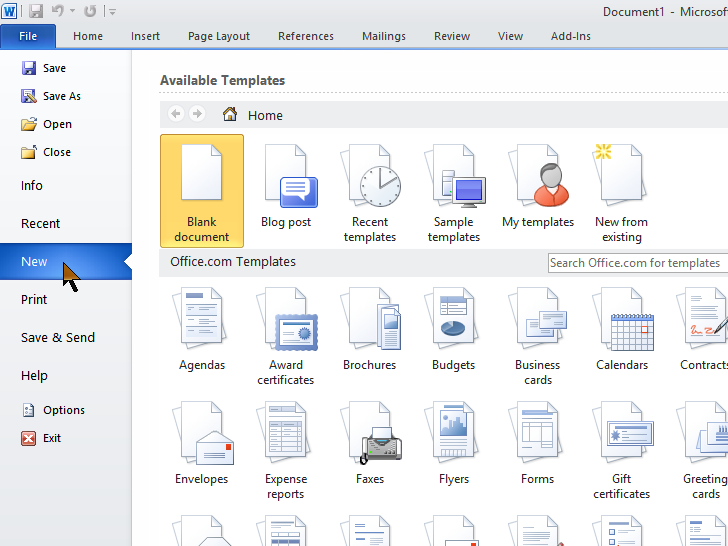
Task: Choose New from existing
Action: tap(622, 191)
